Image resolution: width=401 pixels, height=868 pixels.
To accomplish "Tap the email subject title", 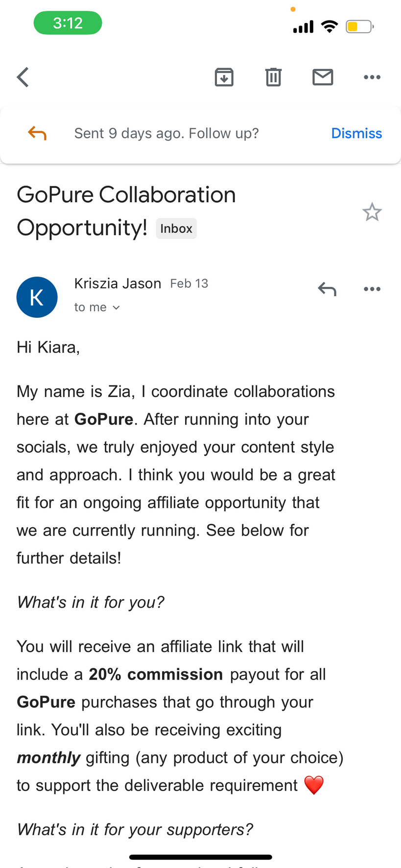I will click(x=126, y=195).
